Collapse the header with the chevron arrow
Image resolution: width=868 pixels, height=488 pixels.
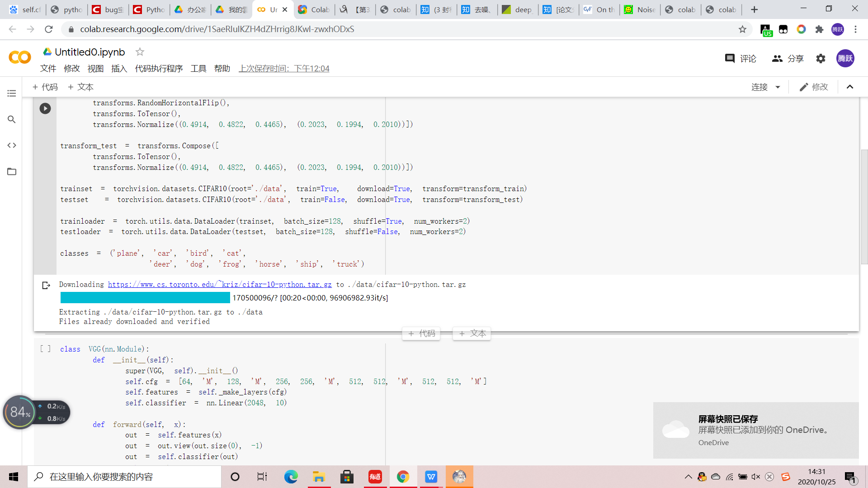pos(849,87)
